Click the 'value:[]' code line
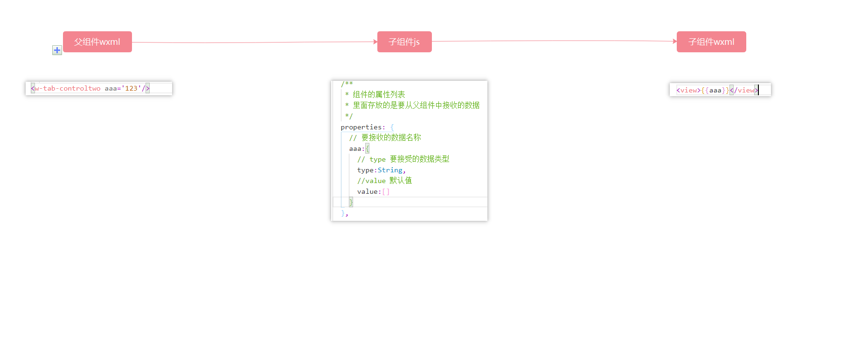 373,191
